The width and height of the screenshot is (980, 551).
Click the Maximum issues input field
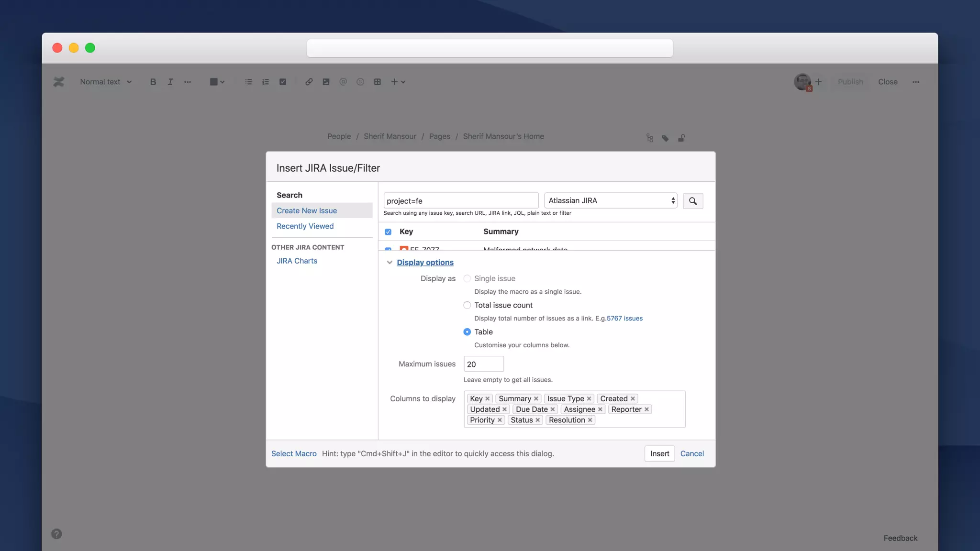point(483,364)
